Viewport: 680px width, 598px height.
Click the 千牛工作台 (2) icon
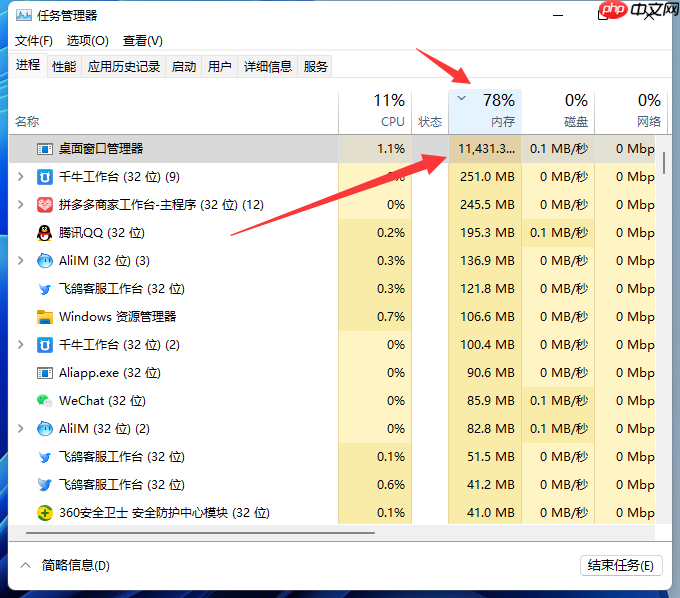[45, 345]
